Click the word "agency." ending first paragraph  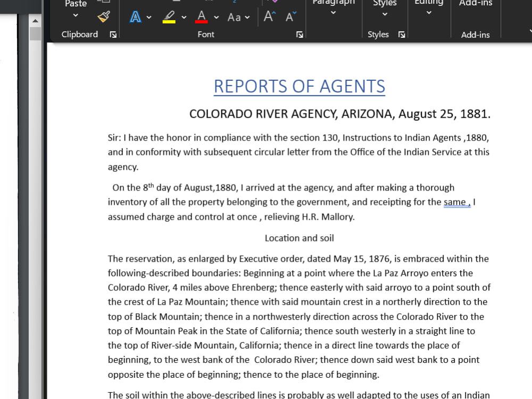coord(123,167)
